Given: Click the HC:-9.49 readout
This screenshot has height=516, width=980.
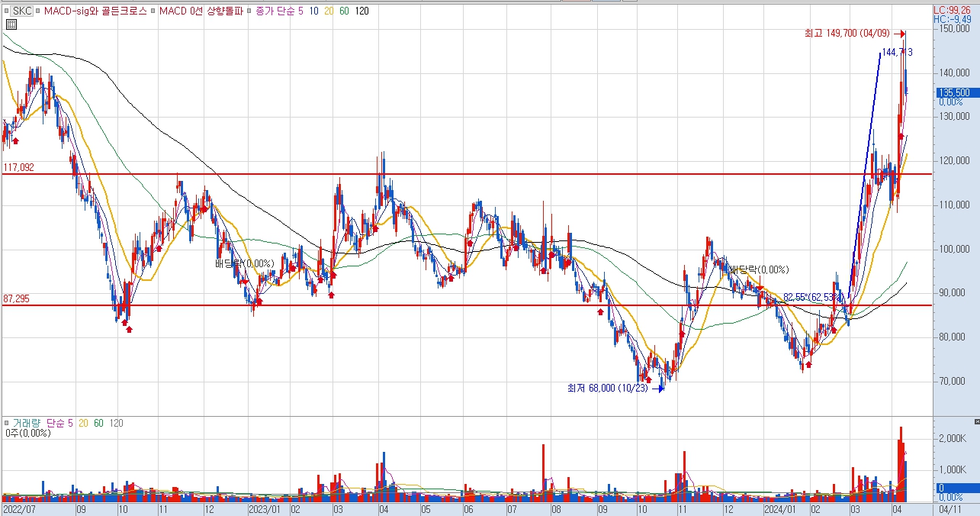Looking at the screenshot, I should [x=953, y=19].
